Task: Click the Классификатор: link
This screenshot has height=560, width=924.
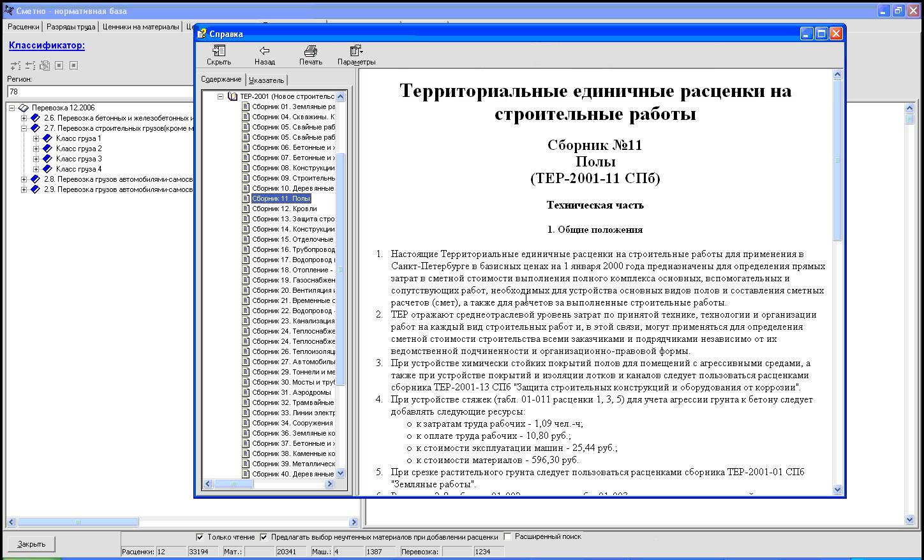Action: pos(47,45)
